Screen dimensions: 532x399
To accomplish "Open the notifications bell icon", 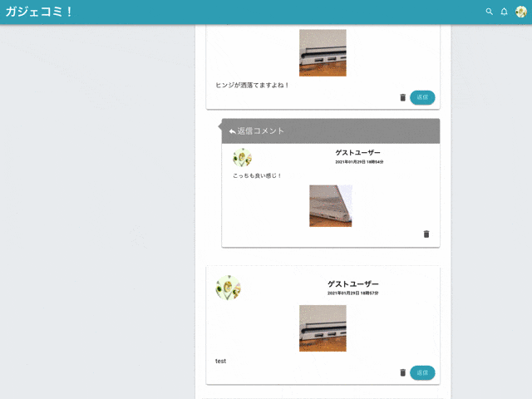I will click(505, 12).
